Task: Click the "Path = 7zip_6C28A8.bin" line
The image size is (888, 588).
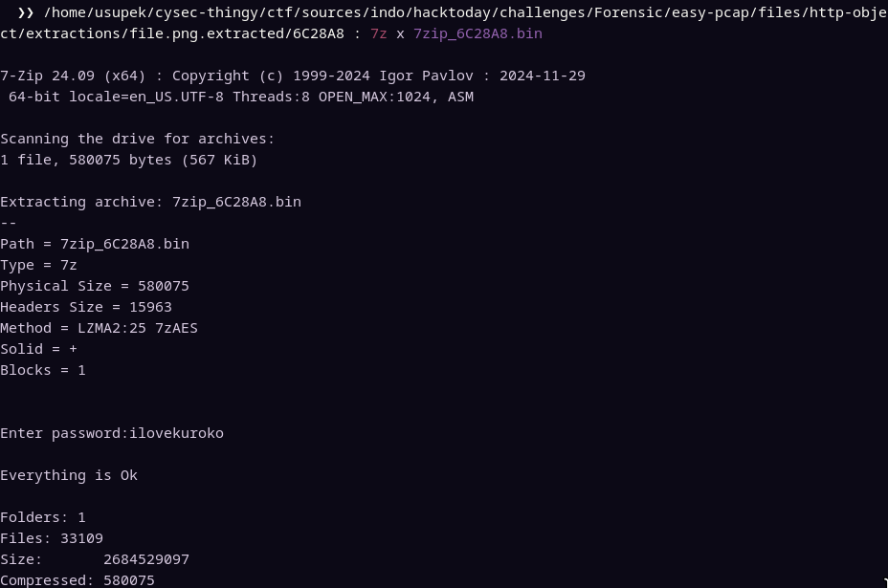Action: click(x=95, y=244)
